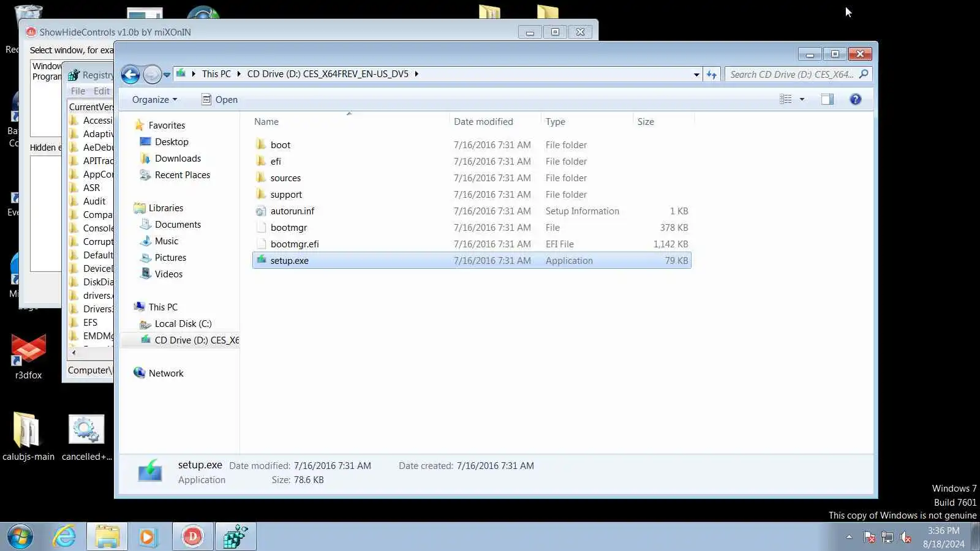Refresh the CD Drive folder view
The height and width of the screenshot is (551, 980).
pos(711,75)
